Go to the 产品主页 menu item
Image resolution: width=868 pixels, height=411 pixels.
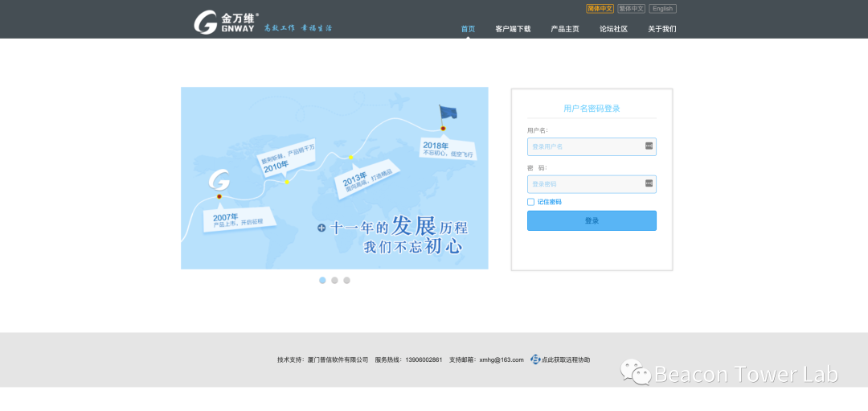565,29
